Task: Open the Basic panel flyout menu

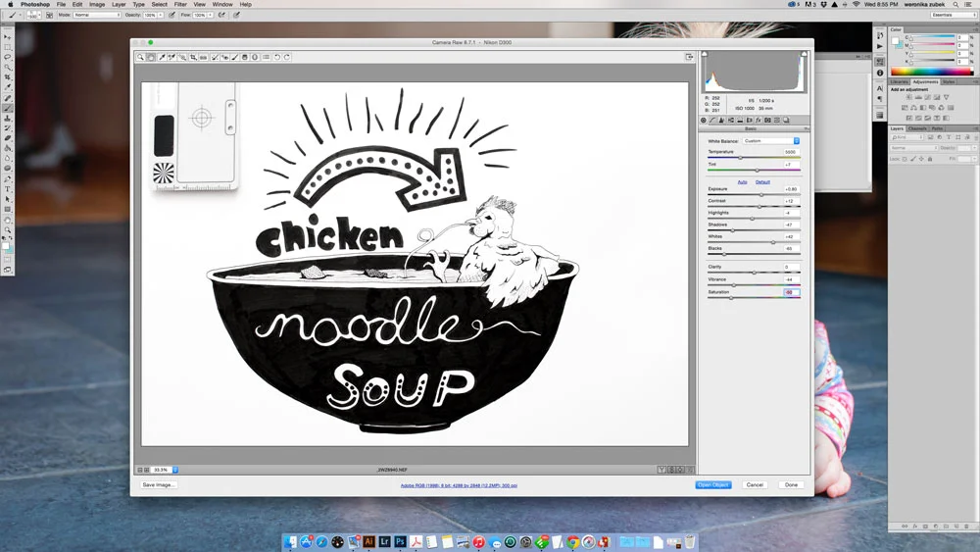Action: click(x=807, y=128)
